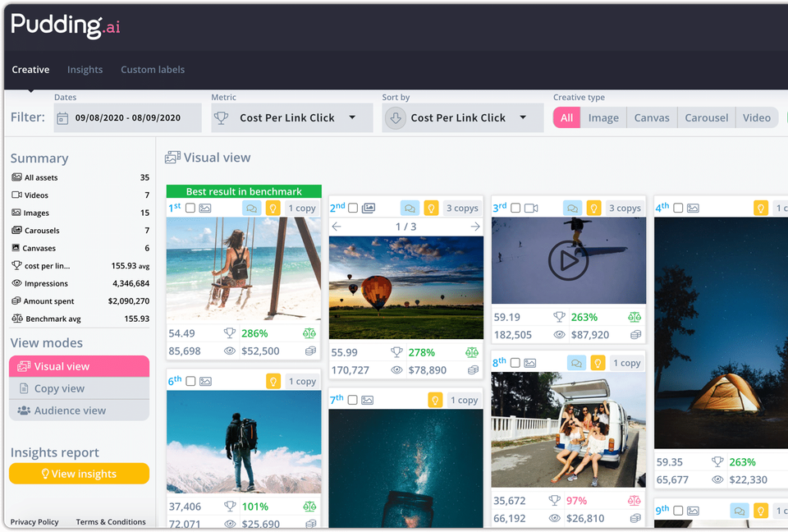
Task: Open comments on the first ranked asset
Action: pos(253,208)
